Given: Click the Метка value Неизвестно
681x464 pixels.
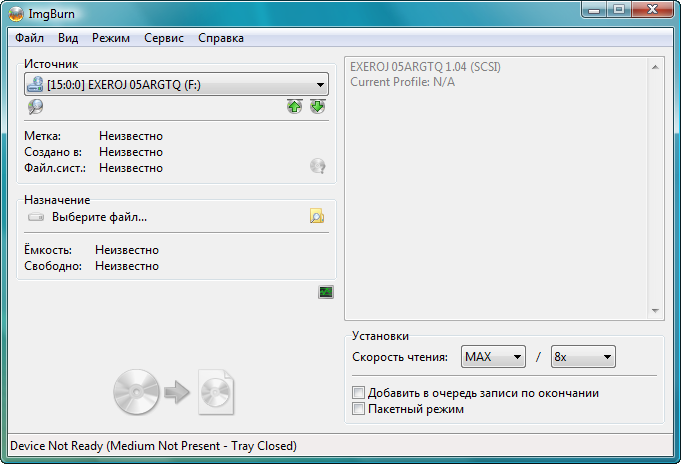Looking at the screenshot, I should pos(131,136).
